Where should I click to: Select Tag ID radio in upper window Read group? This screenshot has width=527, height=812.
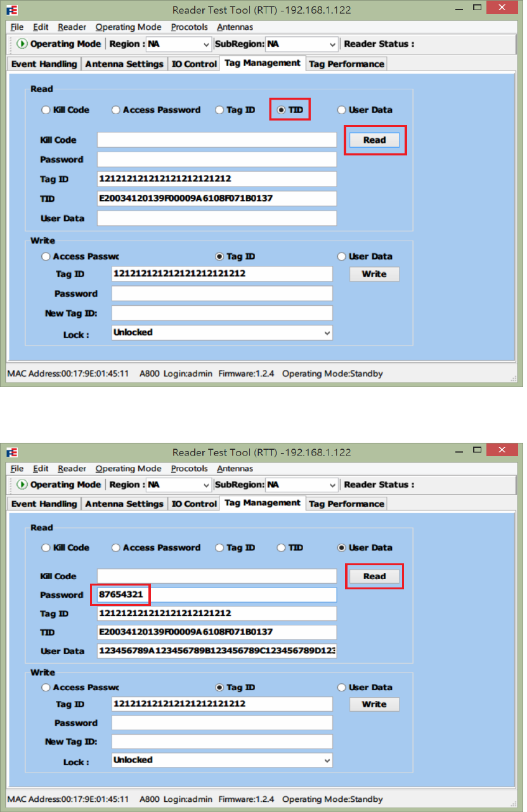[x=219, y=110]
